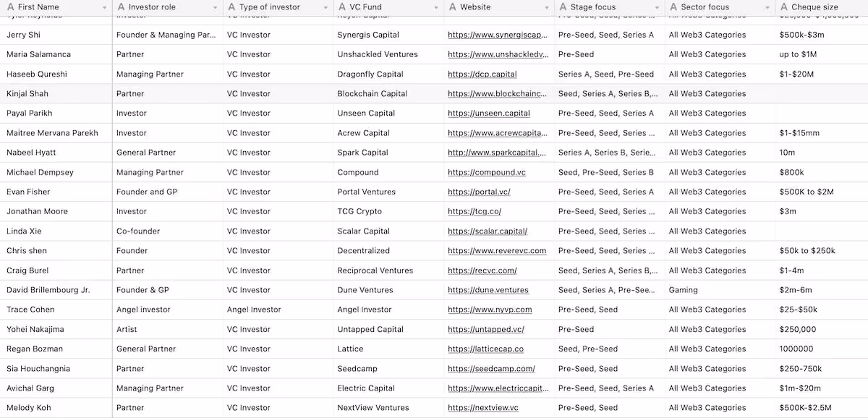Open the www.nyvp.com link
The width and height of the screenshot is (868, 418).
click(490, 310)
